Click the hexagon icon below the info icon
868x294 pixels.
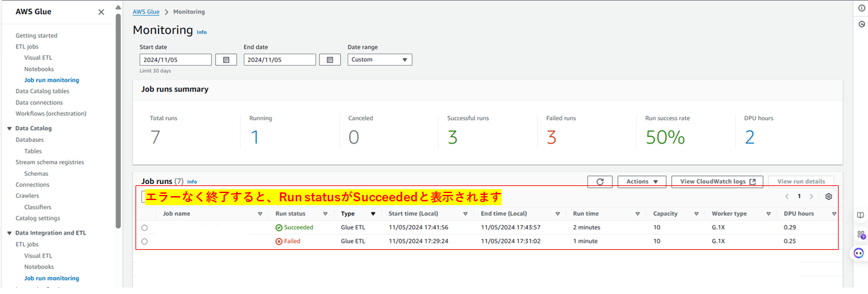pos(861,24)
